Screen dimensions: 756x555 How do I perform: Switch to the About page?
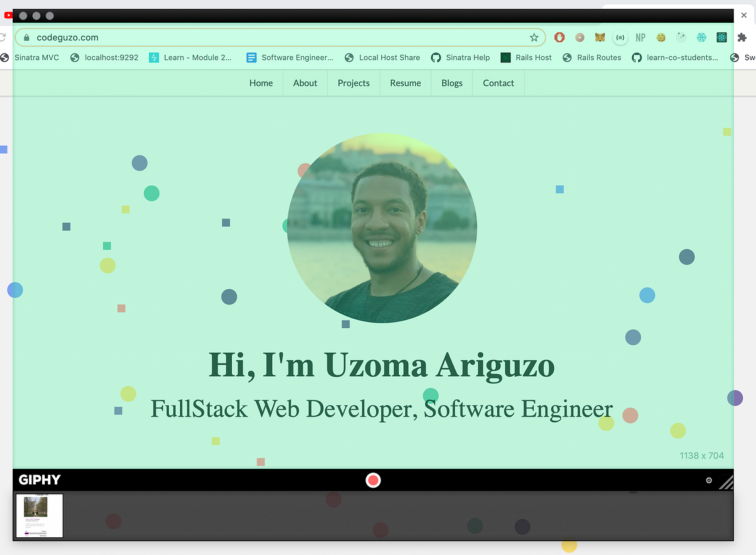pos(305,83)
